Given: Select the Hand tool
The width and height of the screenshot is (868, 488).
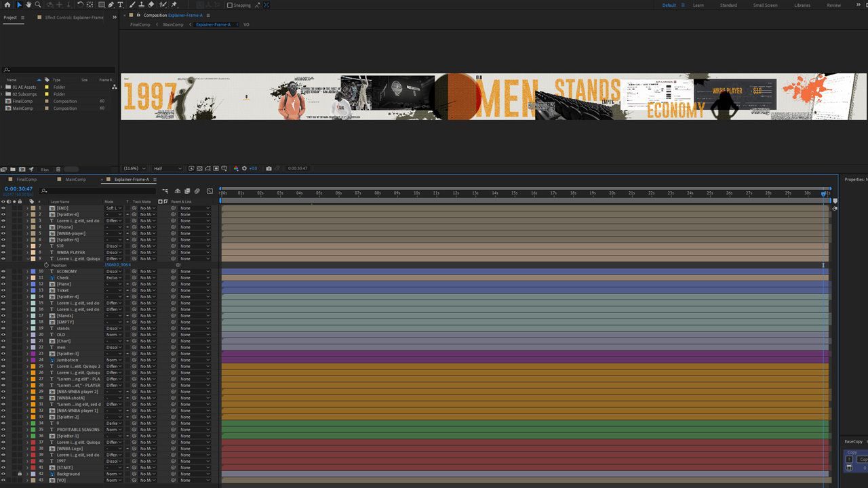Looking at the screenshot, I should (x=28, y=5).
